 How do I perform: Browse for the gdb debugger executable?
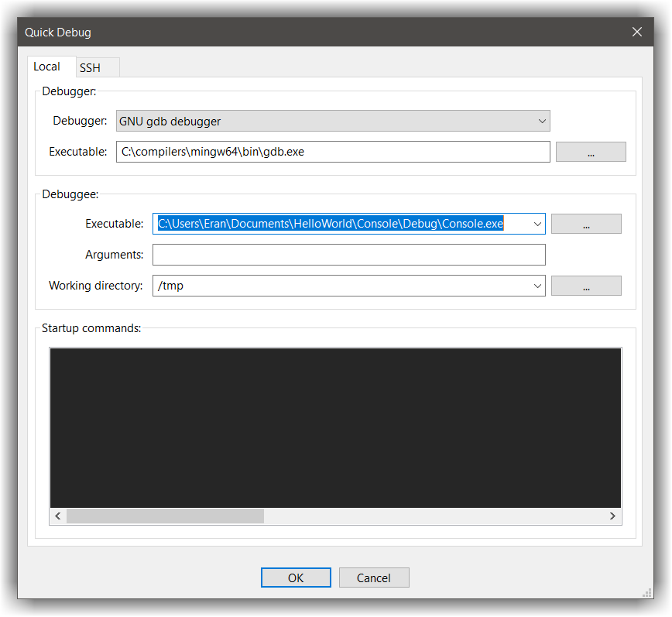click(591, 151)
